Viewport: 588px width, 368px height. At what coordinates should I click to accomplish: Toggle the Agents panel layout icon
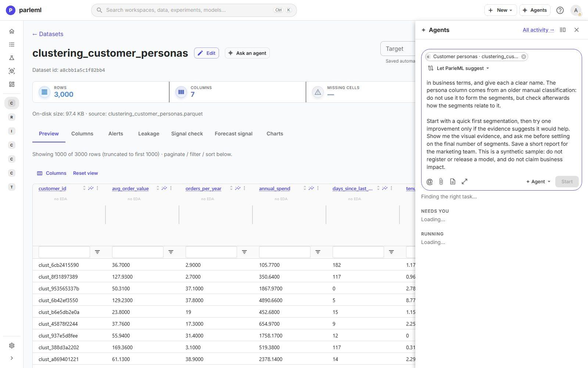point(562,30)
